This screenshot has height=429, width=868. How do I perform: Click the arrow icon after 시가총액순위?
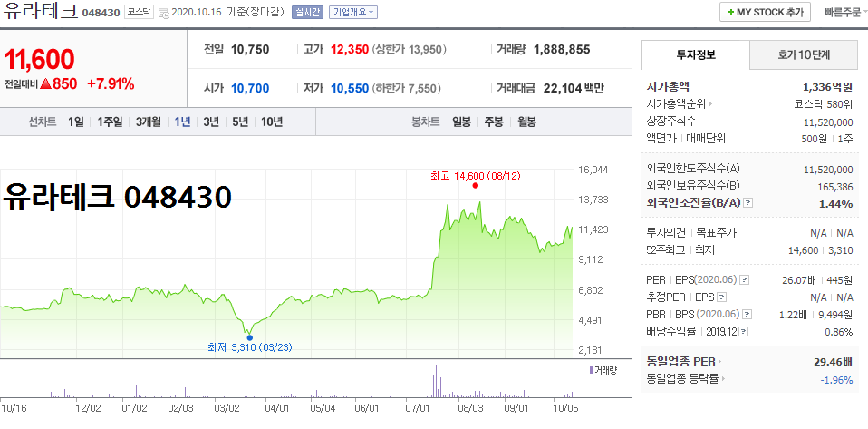(710, 103)
